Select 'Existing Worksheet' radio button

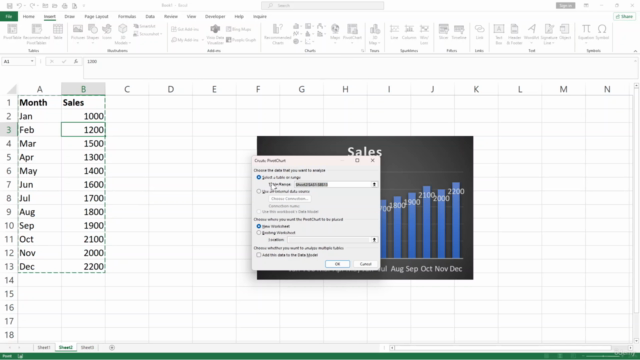(x=259, y=232)
